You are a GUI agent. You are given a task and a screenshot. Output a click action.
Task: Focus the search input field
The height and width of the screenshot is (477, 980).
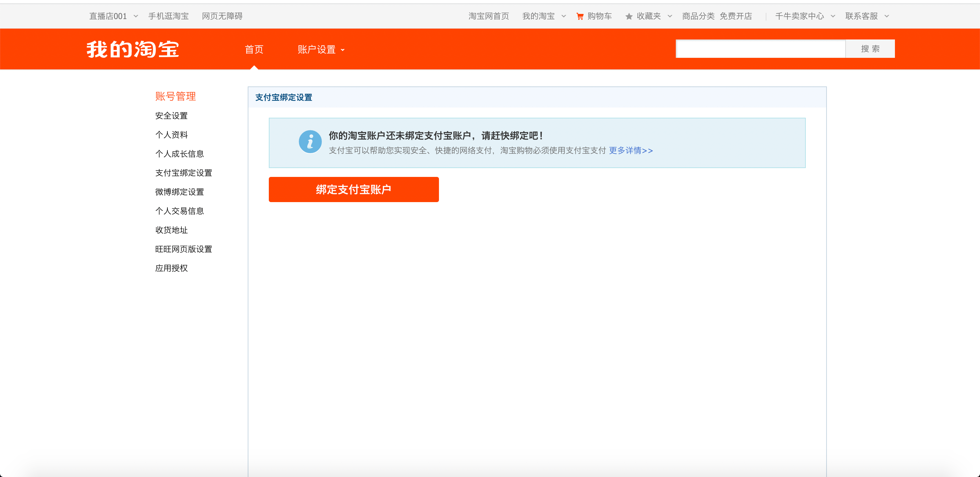point(760,49)
